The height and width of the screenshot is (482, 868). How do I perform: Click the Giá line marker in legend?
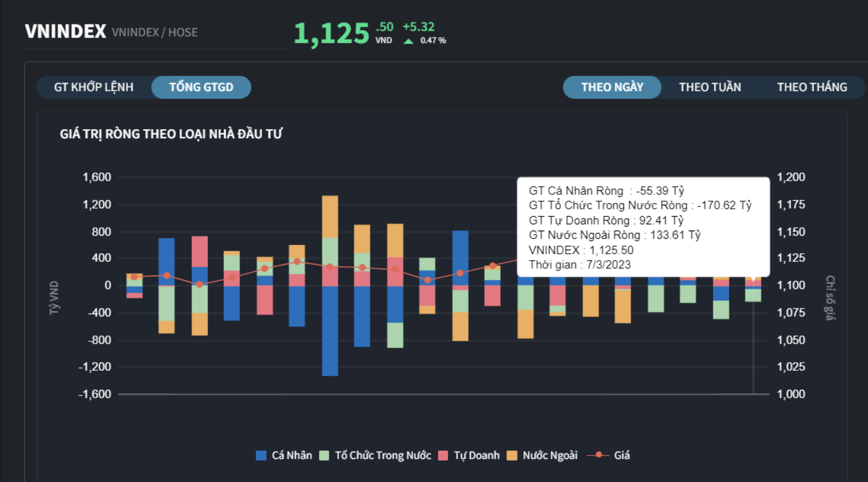(598, 455)
